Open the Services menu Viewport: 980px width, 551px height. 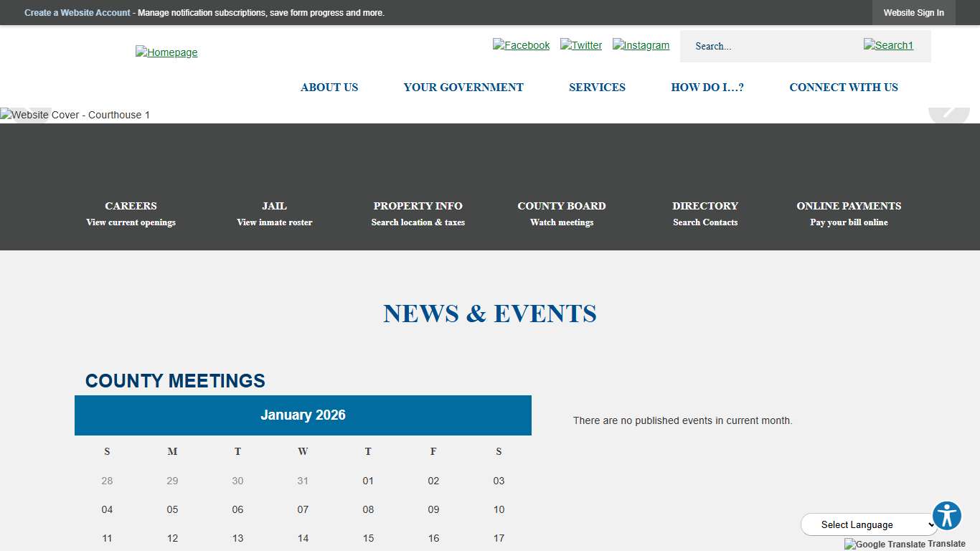coord(597,87)
